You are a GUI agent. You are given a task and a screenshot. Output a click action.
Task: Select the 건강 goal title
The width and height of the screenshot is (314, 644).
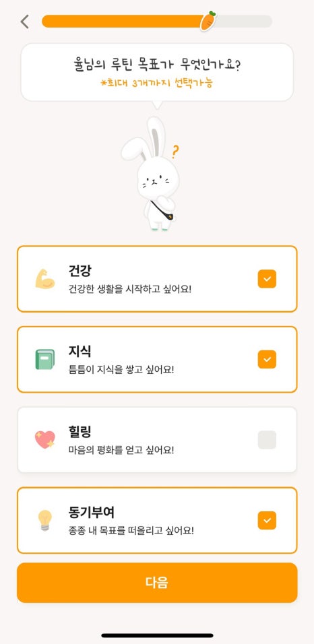80,271
